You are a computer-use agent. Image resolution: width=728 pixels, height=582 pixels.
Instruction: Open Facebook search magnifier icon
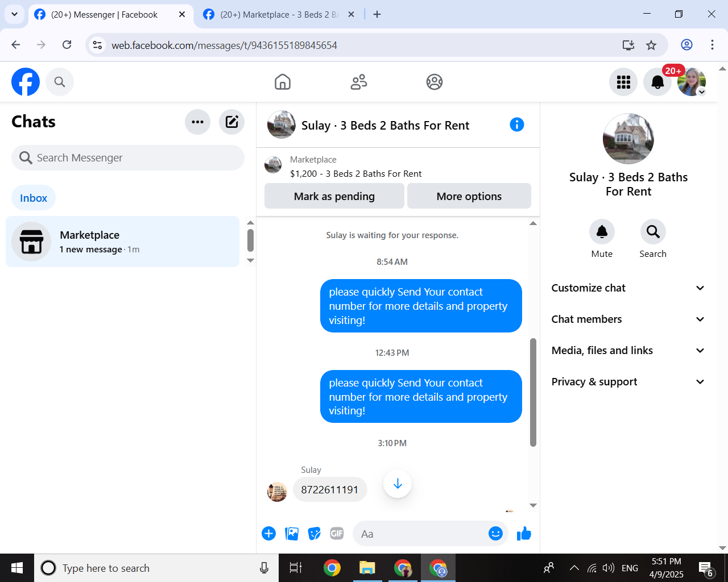(60, 82)
